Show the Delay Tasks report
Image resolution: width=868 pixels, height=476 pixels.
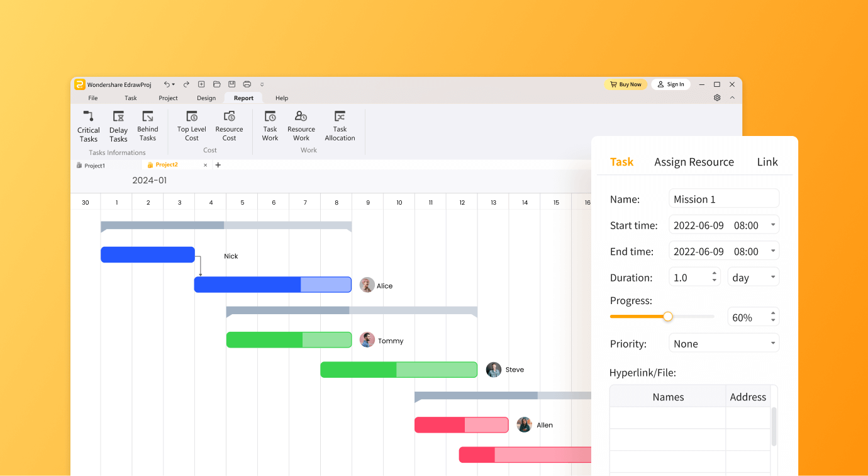[x=118, y=126]
